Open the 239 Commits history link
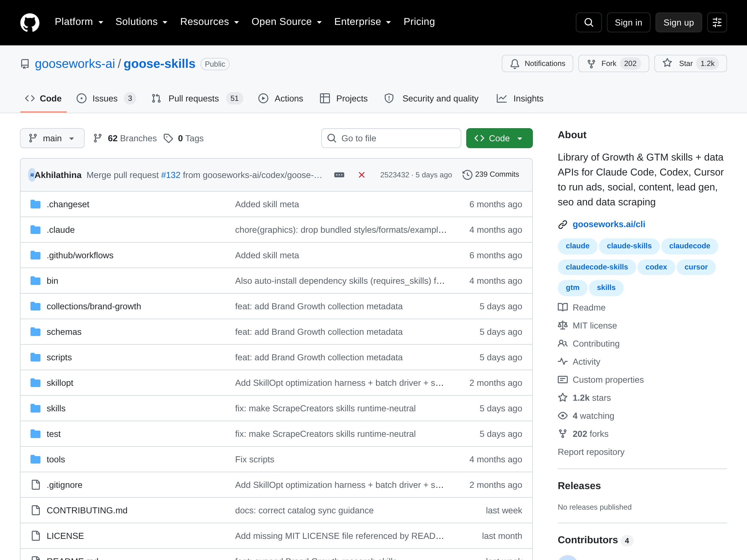 pos(490,175)
